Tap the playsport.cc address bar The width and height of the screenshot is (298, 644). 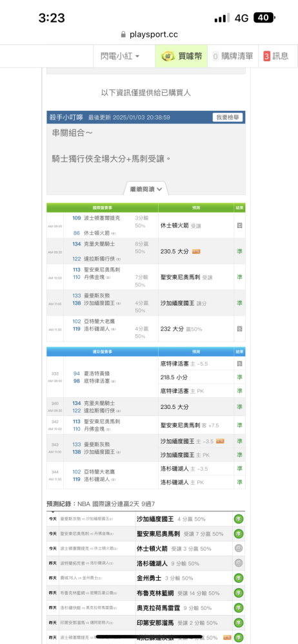coord(149,35)
